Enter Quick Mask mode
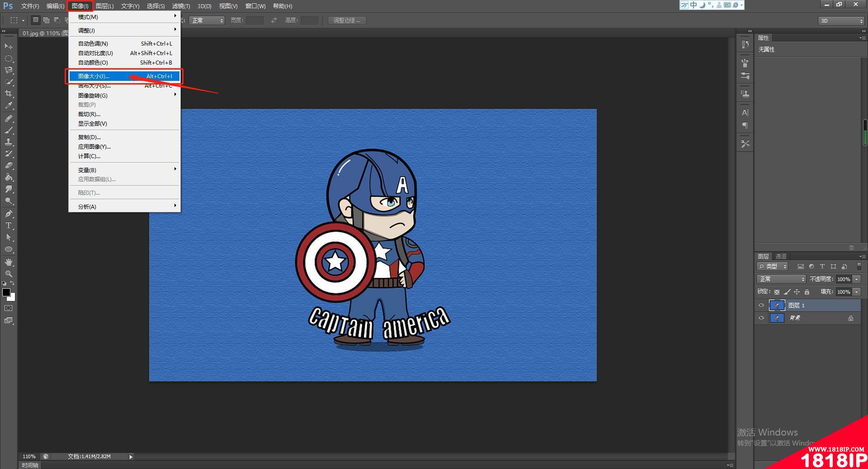The width and height of the screenshot is (868, 469). 9,308
